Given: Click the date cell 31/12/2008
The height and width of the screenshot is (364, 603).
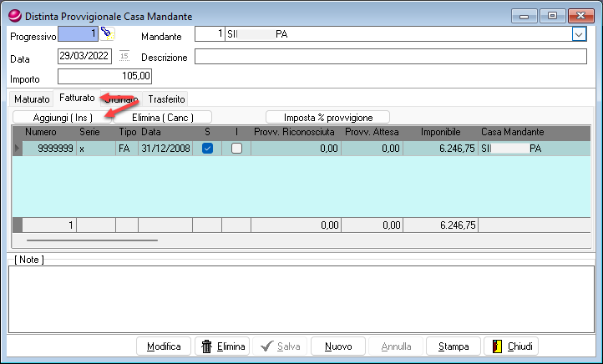Looking at the screenshot, I should (x=165, y=149).
